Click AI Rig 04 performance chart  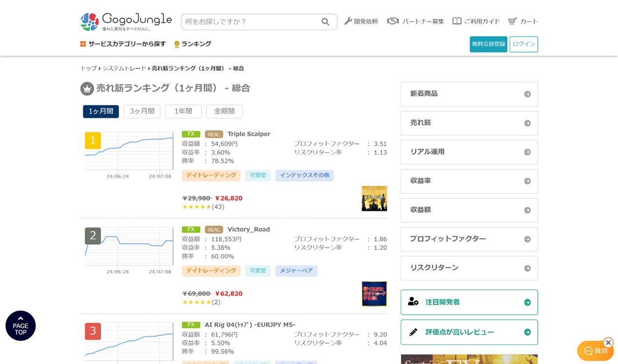click(x=129, y=343)
